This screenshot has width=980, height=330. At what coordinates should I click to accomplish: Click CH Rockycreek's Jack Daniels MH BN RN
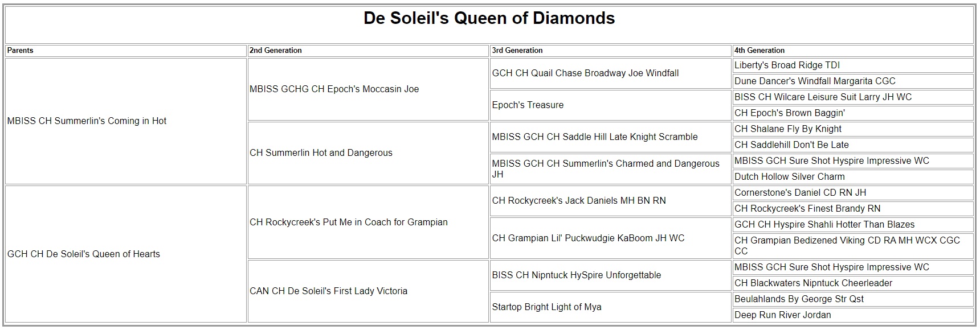[x=578, y=201]
